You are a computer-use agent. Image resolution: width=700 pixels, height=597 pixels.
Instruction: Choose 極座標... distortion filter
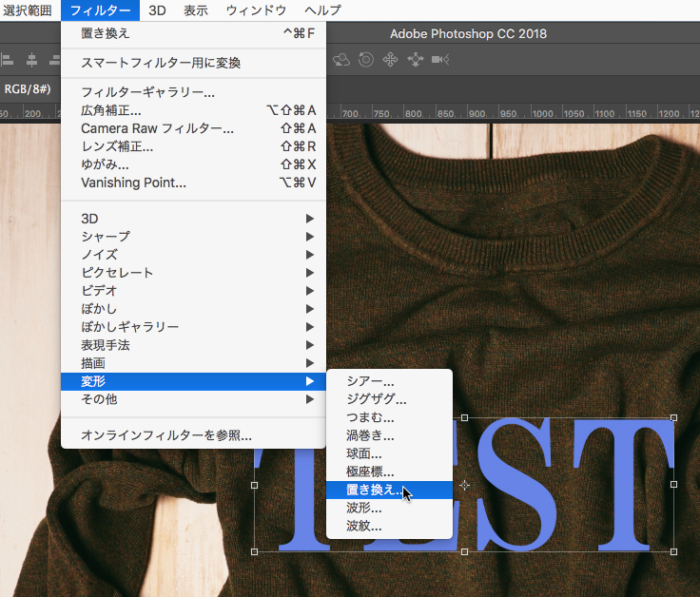[x=389, y=472]
